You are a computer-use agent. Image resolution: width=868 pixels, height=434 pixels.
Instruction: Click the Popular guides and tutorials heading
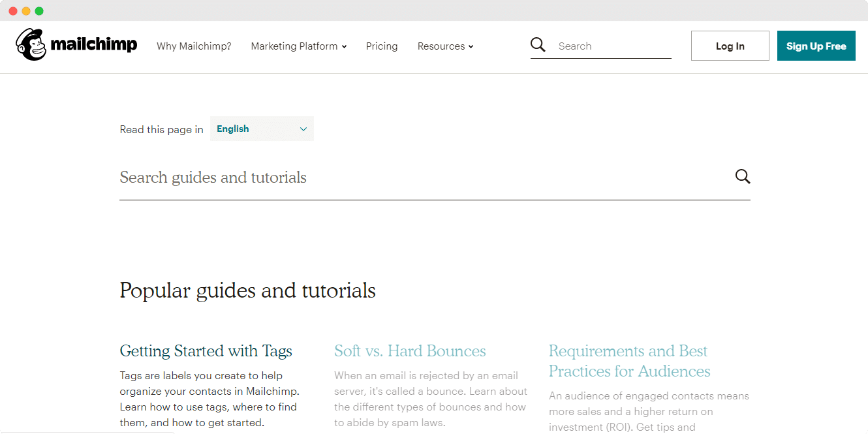pyautogui.click(x=247, y=290)
